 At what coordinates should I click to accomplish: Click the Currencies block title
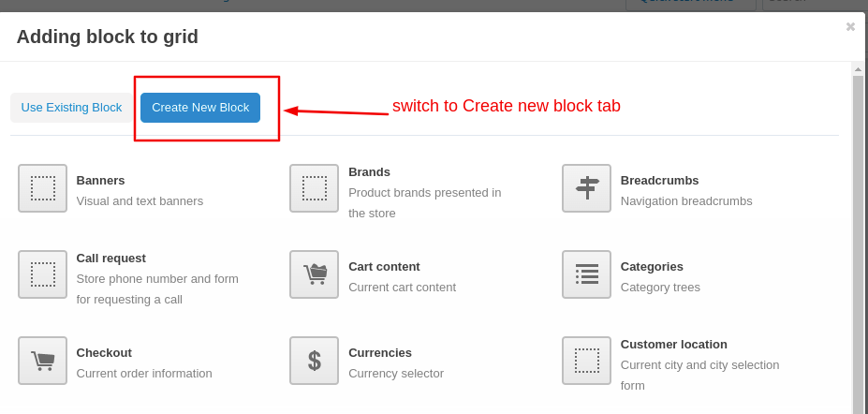tap(380, 352)
